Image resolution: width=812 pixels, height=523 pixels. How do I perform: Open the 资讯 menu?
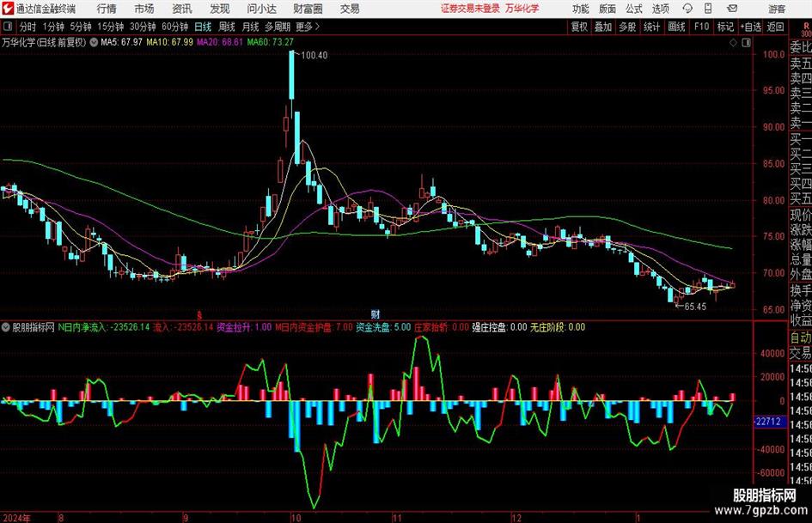click(x=182, y=9)
